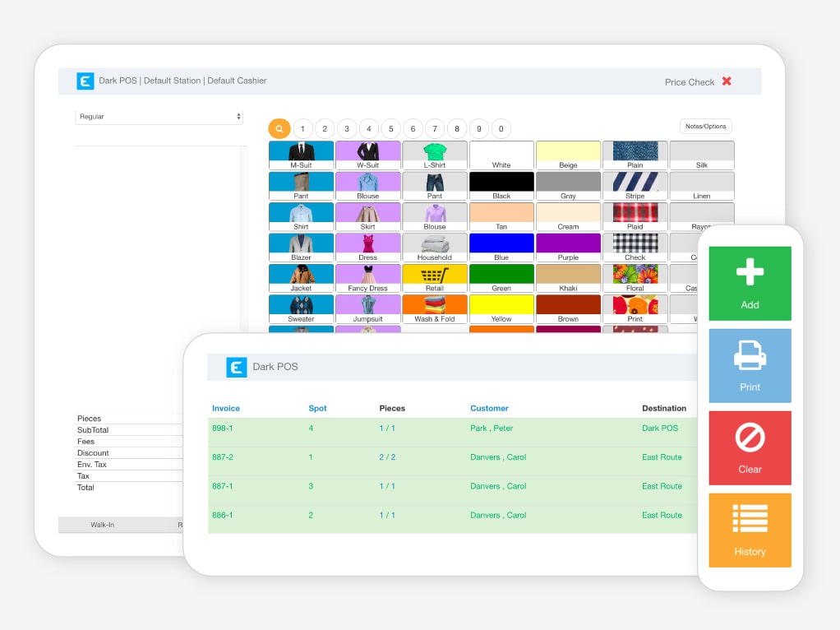The height and width of the screenshot is (630, 840).
Task: Click the Print icon on side panel
Action: [749, 365]
